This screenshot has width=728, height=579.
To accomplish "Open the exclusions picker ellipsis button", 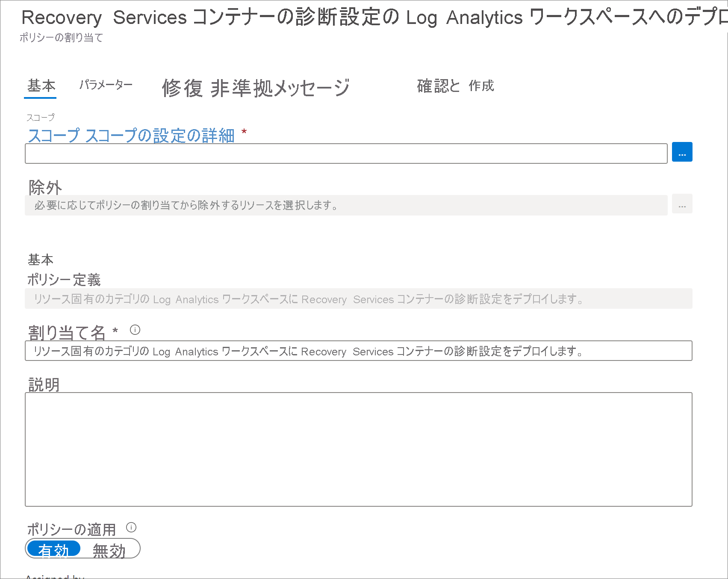I will coord(682,204).
